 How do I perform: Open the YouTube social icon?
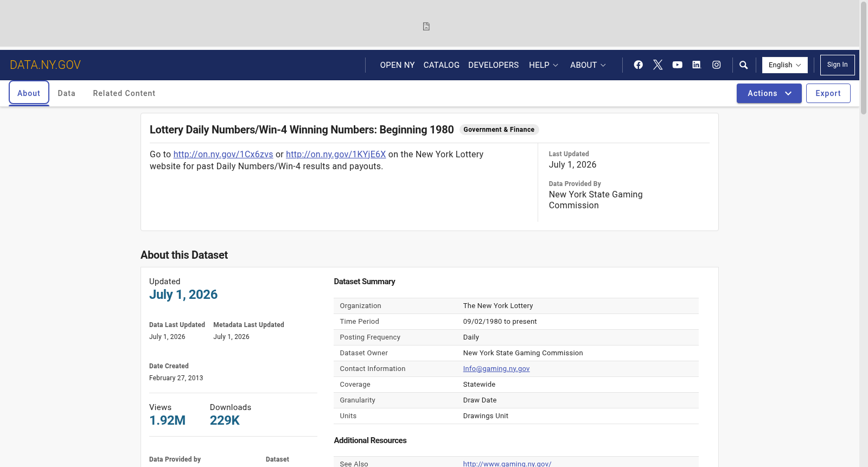pyautogui.click(x=678, y=65)
